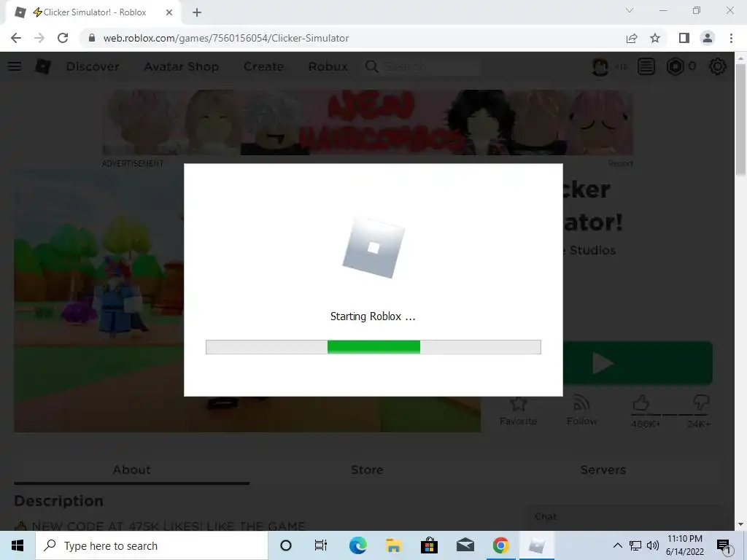Click the Roblox logo home icon
Screen dimensions: 747x560
(x=43, y=66)
